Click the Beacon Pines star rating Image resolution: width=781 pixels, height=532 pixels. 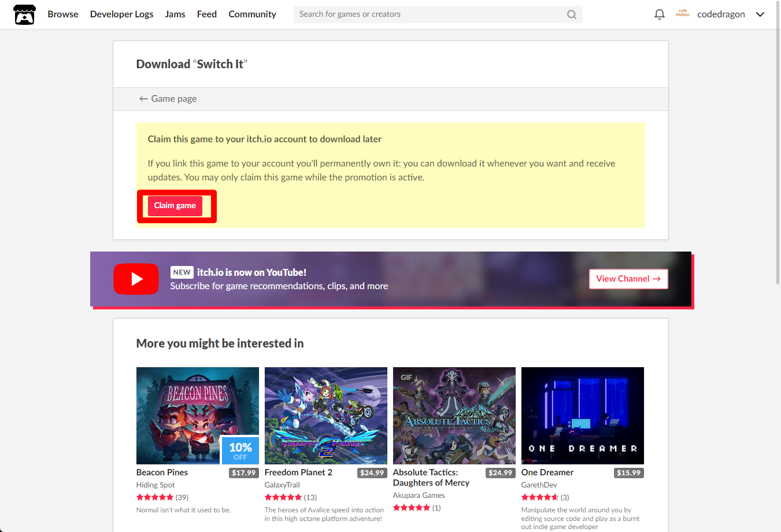coord(155,497)
